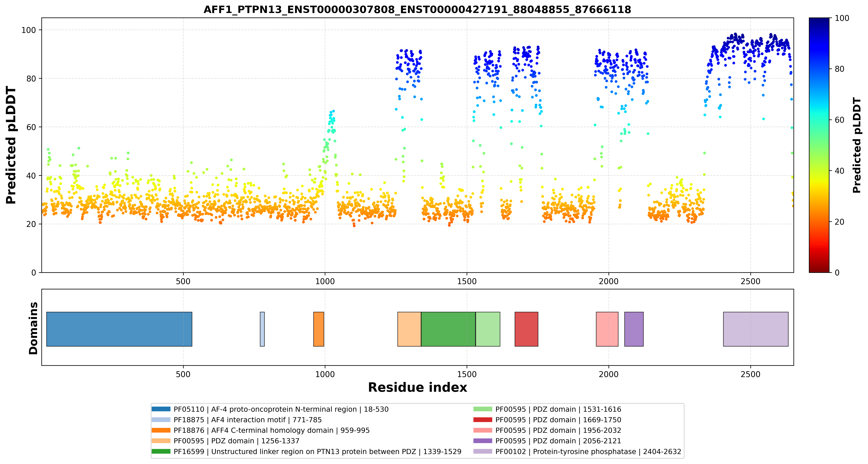Select the dark green unstructured linker region bar
This screenshot has height=464, width=868.
448,329
